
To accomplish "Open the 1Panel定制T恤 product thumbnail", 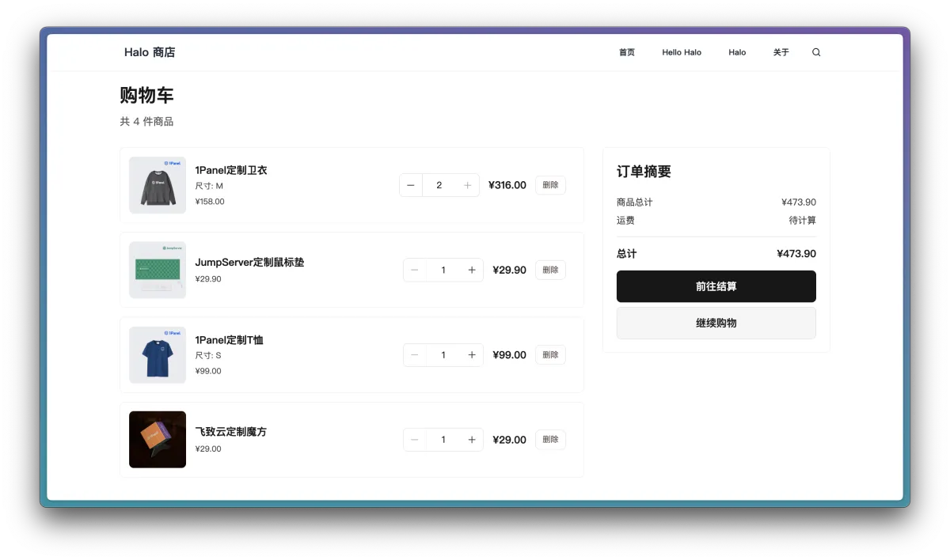I will pyautogui.click(x=157, y=354).
